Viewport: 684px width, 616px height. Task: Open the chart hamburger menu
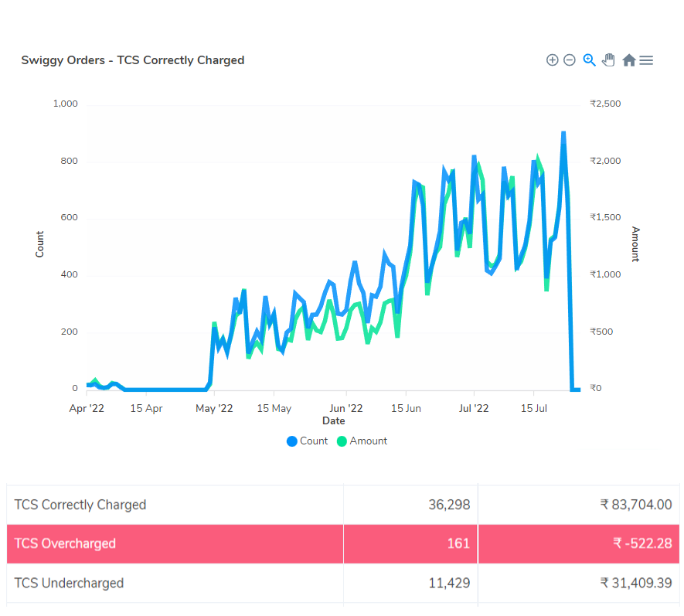(646, 60)
